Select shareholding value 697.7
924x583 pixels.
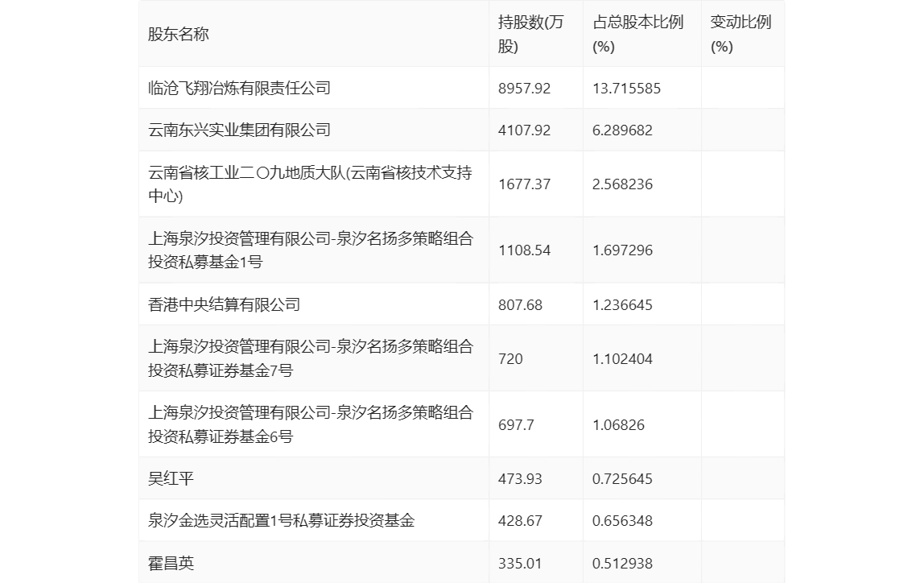click(x=516, y=425)
